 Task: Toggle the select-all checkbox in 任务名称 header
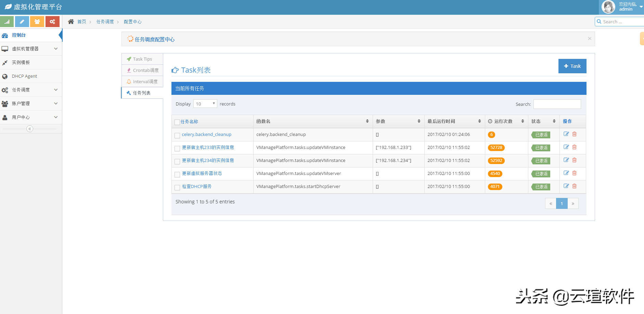click(x=177, y=122)
